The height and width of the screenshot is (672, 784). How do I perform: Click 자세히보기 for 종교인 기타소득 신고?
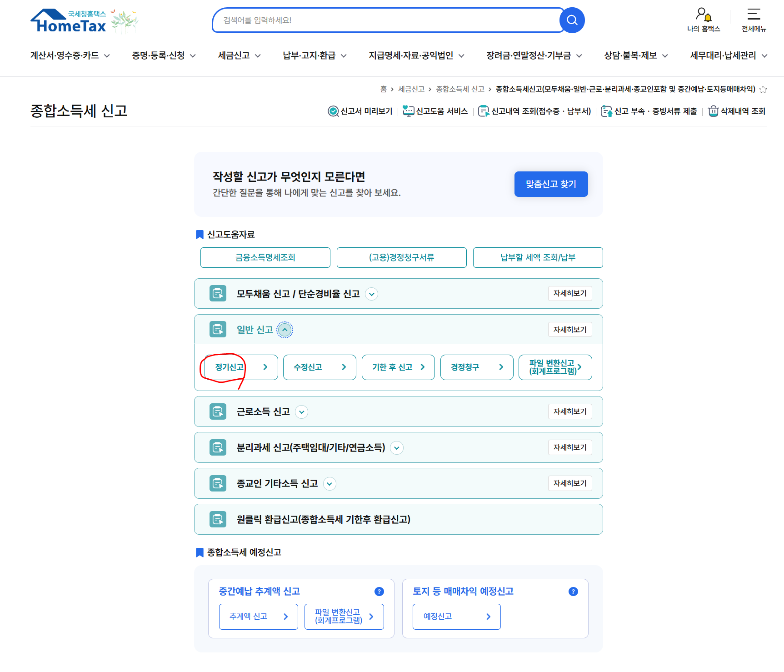(x=570, y=483)
